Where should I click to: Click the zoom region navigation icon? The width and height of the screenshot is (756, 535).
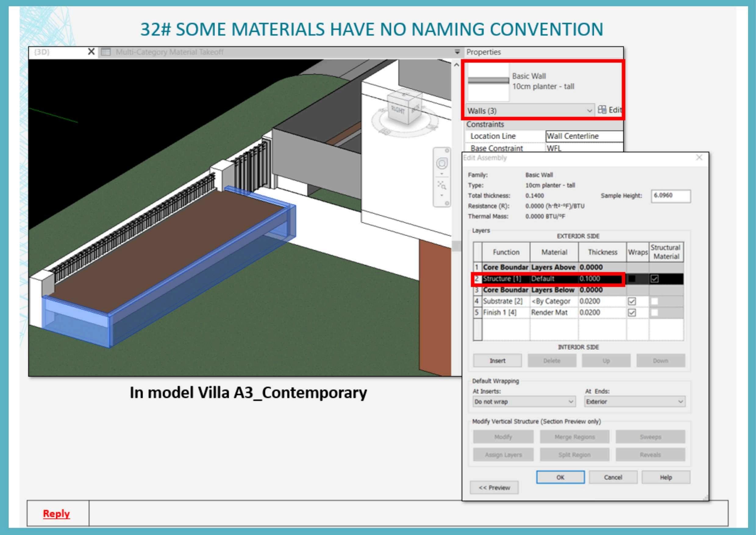[x=442, y=186]
